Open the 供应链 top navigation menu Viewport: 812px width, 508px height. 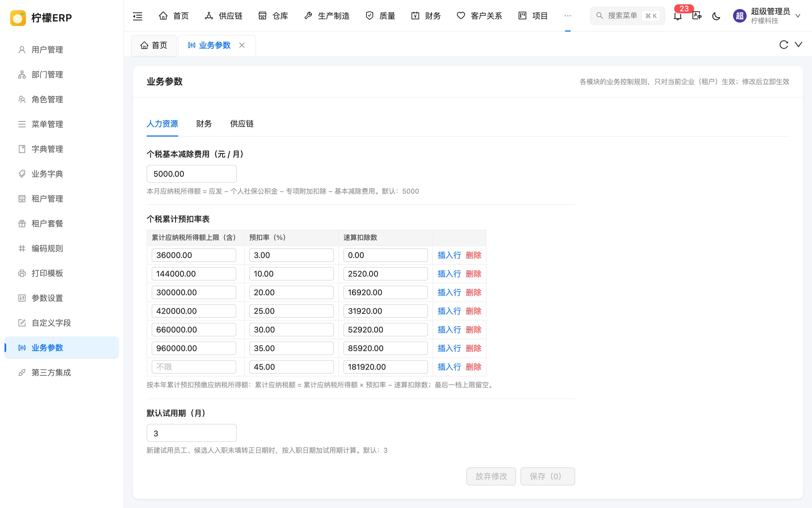224,16
